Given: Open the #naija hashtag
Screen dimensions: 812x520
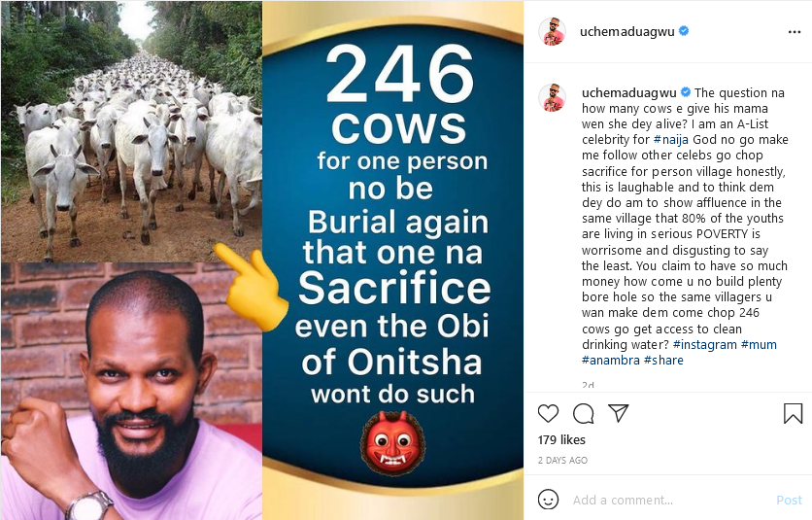Looking at the screenshot, I should click(x=671, y=139).
